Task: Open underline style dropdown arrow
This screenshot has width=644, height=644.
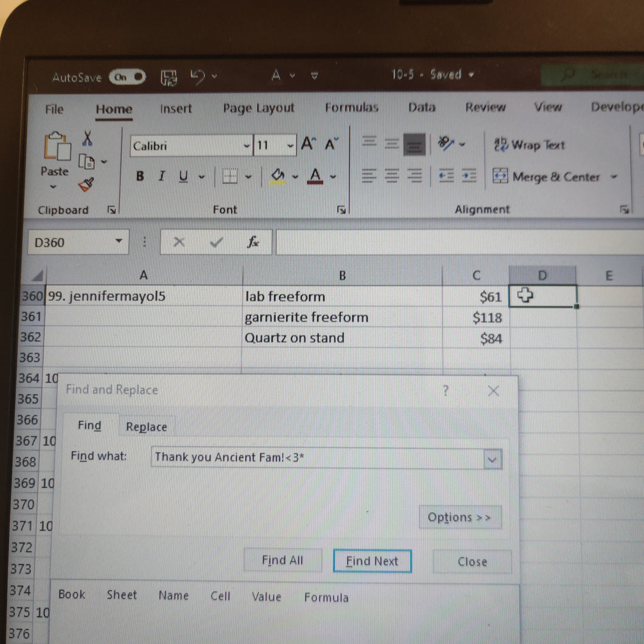Action: [x=202, y=177]
